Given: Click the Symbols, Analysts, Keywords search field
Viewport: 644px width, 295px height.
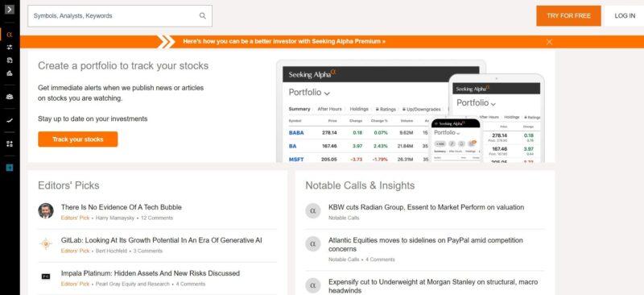Looking at the screenshot, I should click(120, 16).
